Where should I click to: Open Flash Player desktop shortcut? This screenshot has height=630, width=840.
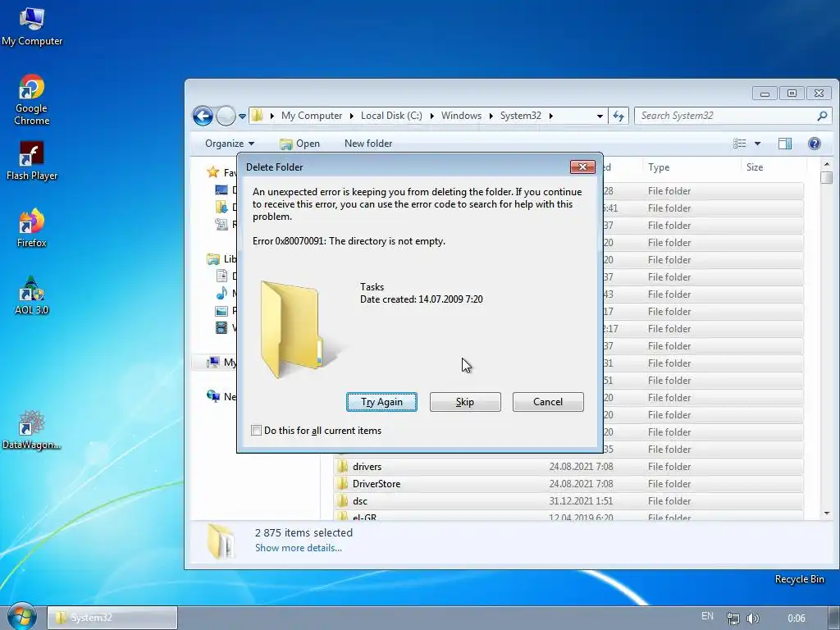[32, 161]
